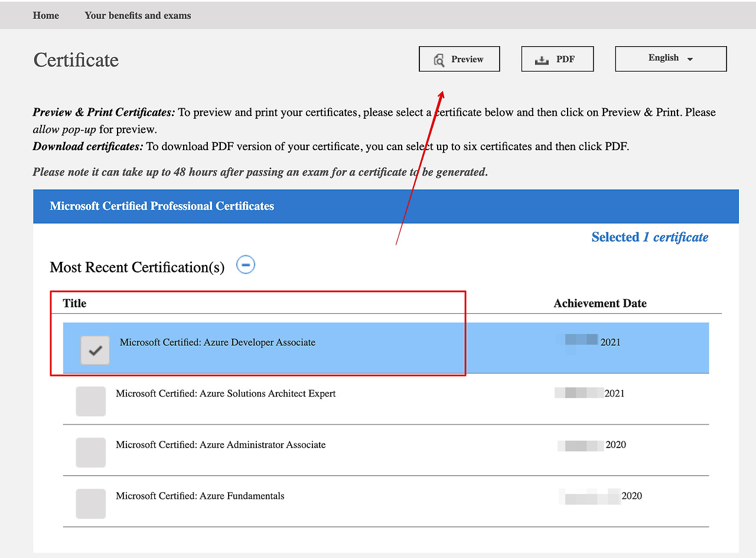Click Microsoft Certified: Azure Administrator Associate title
The width and height of the screenshot is (756, 558).
click(x=221, y=445)
